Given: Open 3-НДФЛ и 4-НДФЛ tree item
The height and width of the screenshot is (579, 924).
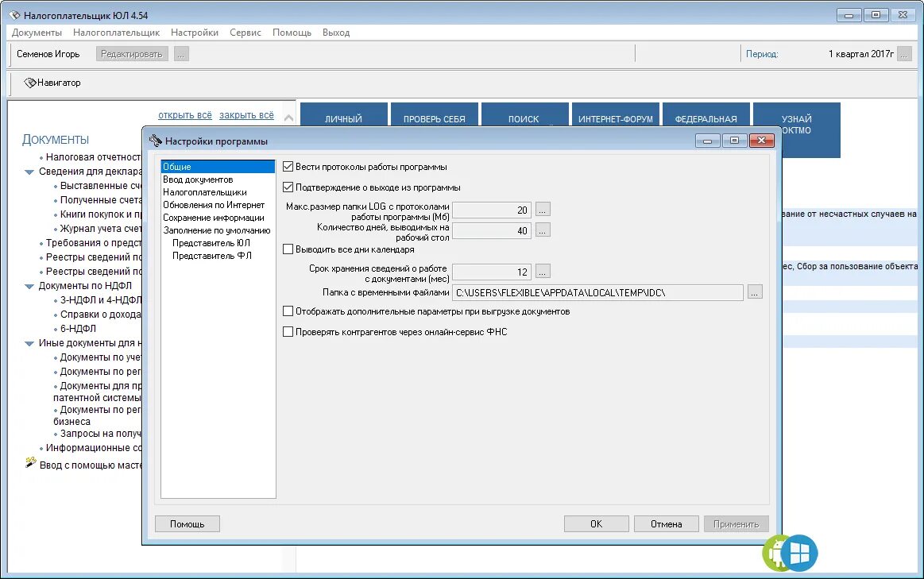Looking at the screenshot, I should tap(100, 299).
